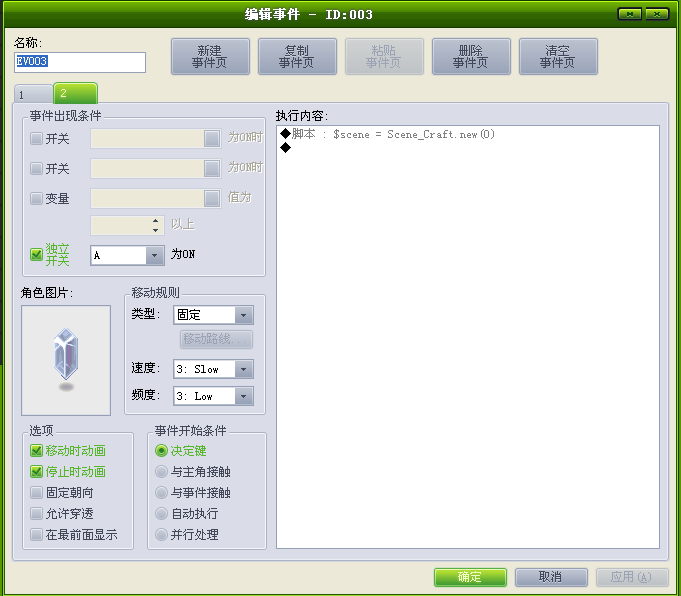Image resolution: width=681 pixels, height=596 pixels.
Task: Click the 新建事件页 button
Action: pos(210,56)
